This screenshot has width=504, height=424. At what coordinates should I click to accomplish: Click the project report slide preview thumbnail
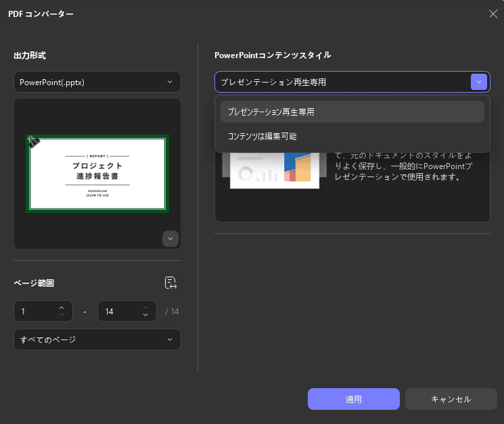(97, 174)
